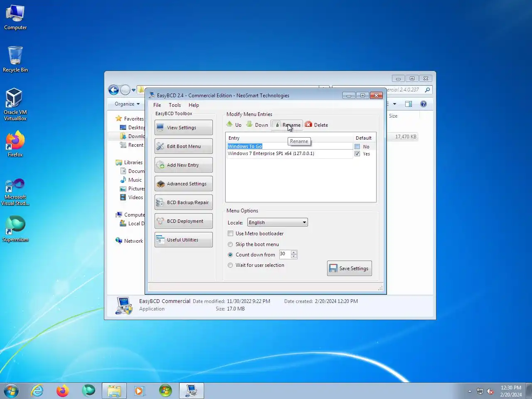Select Windows 7 Enterprise SP1 x64 entry

[x=290, y=153]
